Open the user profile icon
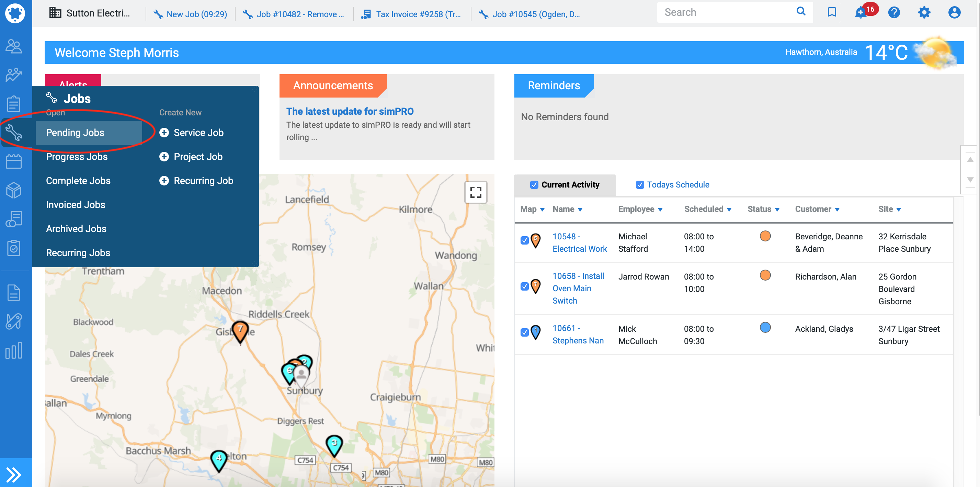The height and width of the screenshot is (487, 980). pos(954,13)
